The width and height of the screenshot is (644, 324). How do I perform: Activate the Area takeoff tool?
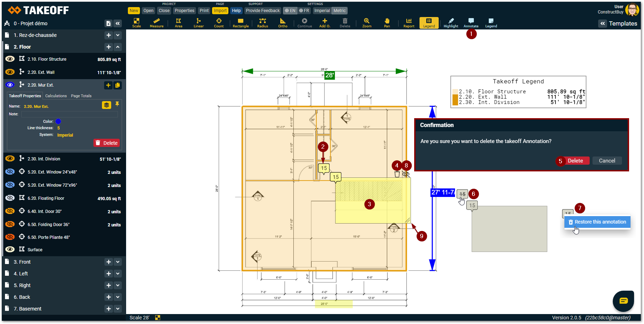click(178, 23)
